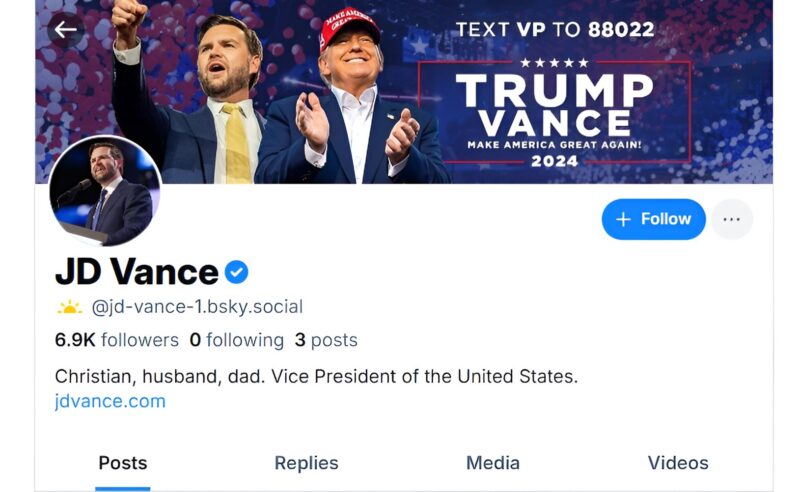Follow the JD Vance account
The height and width of the screenshot is (492, 800).
click(x=654, y=219)
